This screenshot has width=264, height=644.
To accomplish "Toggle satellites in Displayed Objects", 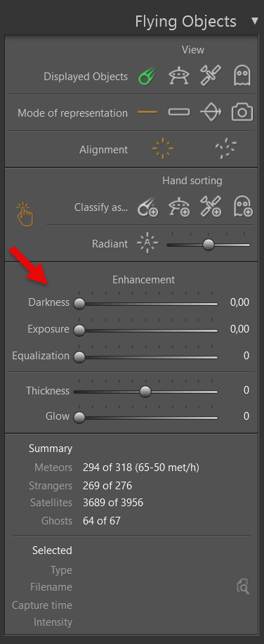I will point(211,76).
